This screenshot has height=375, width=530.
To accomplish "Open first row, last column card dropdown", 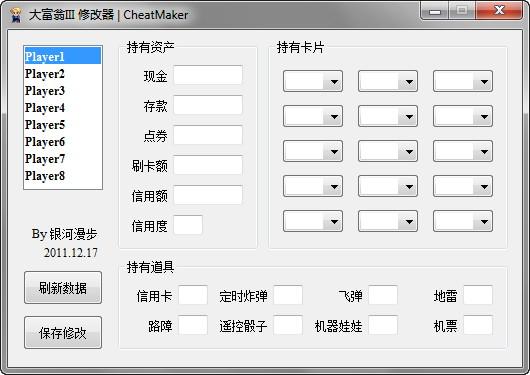I will (463, 81).
